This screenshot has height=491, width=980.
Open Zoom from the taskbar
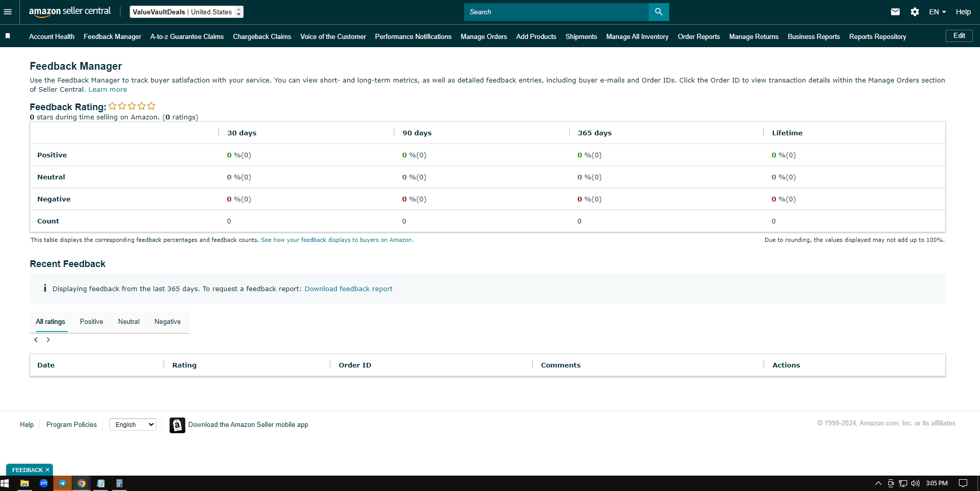pyautogui.click(x=44, y=483)
